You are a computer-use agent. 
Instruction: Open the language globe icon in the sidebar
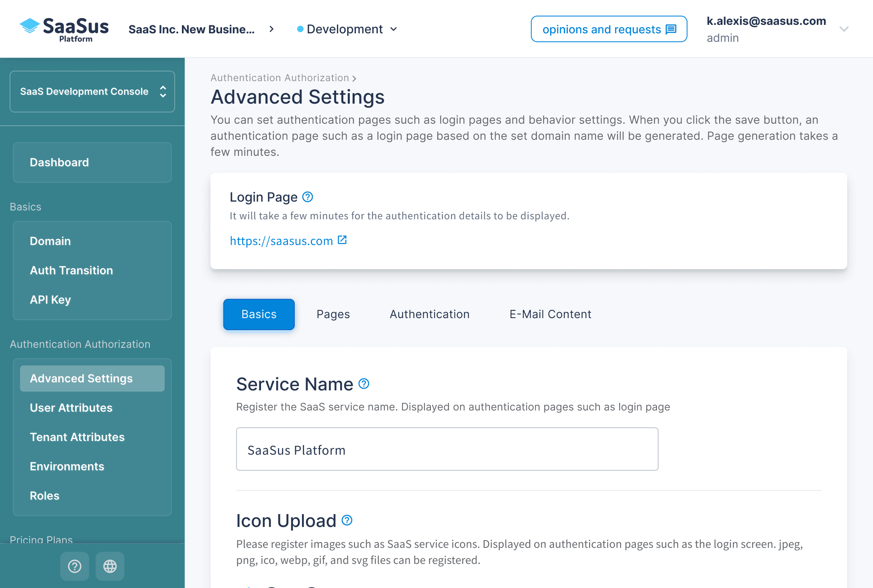[x=110, y=566]
